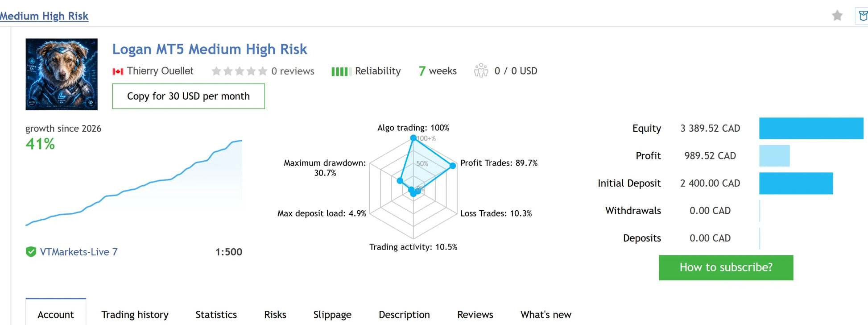Viewport: 868px width, 325px height.
Task: Open the Account tab
Action: 56,314
